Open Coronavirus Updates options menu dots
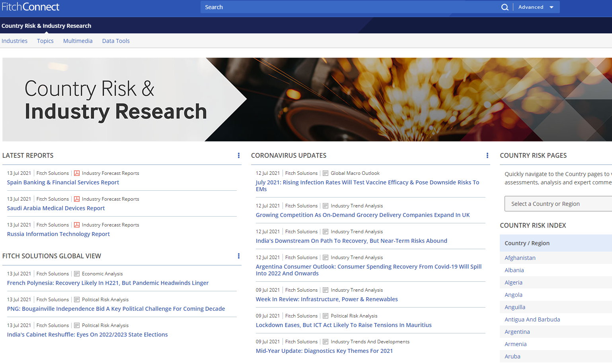Viewport: 612px width, 364px height. [x=487, y=155]
